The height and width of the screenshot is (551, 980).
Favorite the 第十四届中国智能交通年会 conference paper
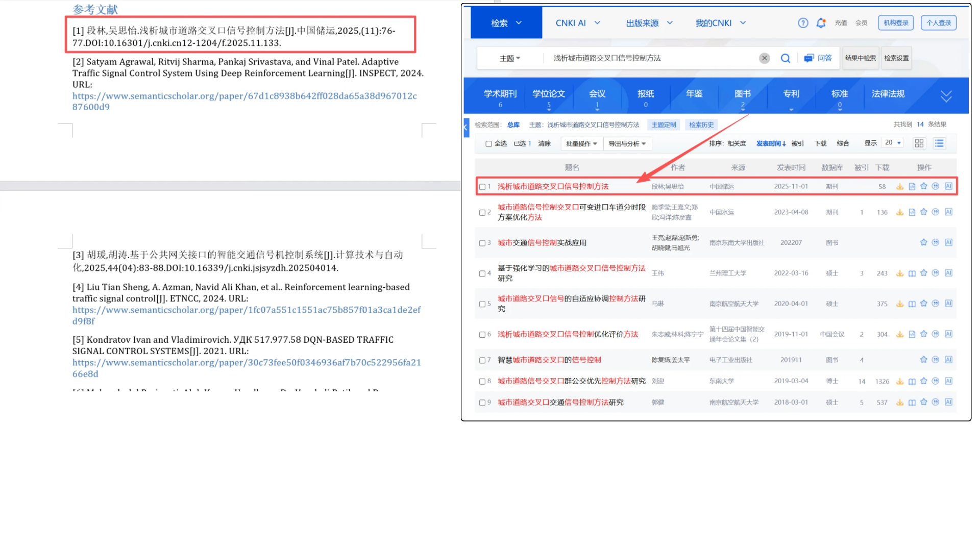click(x=924, y=334)
